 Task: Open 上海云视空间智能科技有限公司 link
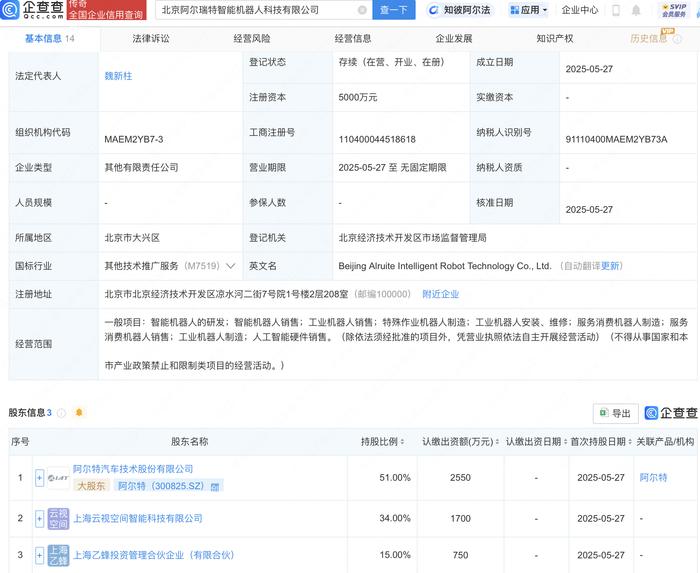(x=138, y=519)
